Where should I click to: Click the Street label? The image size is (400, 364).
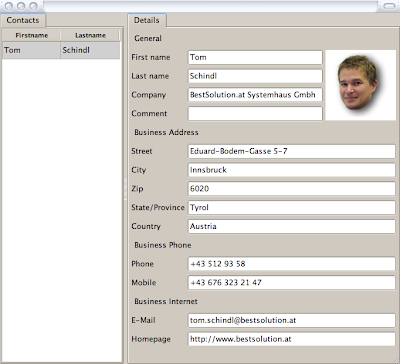[x=142, y=151]
